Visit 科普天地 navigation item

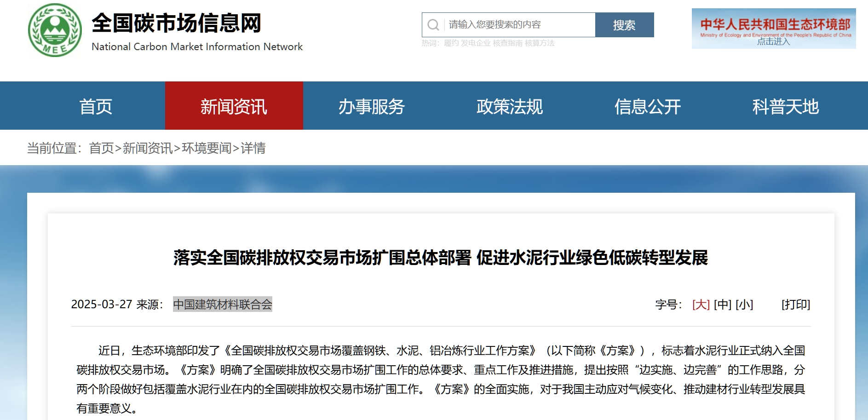click(x=786, y=106)
